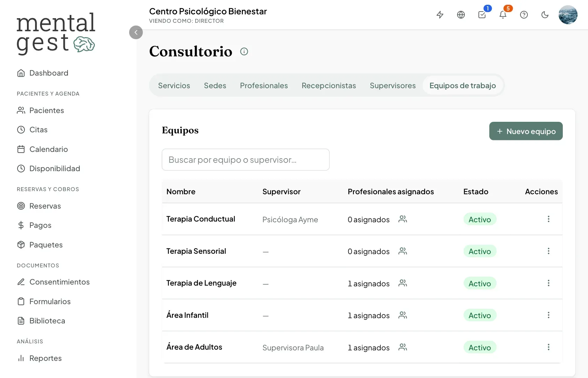Toggle dark mode with the moon icon
The width and height of the screenshot is (588, 378).
[x=545, y=15]
